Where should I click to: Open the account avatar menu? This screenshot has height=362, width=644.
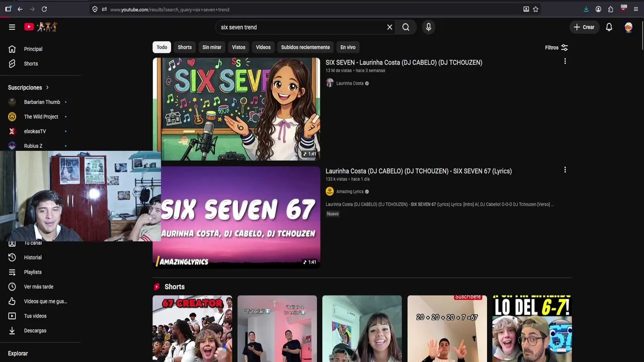pyautogui.click(x=628, y=27)
